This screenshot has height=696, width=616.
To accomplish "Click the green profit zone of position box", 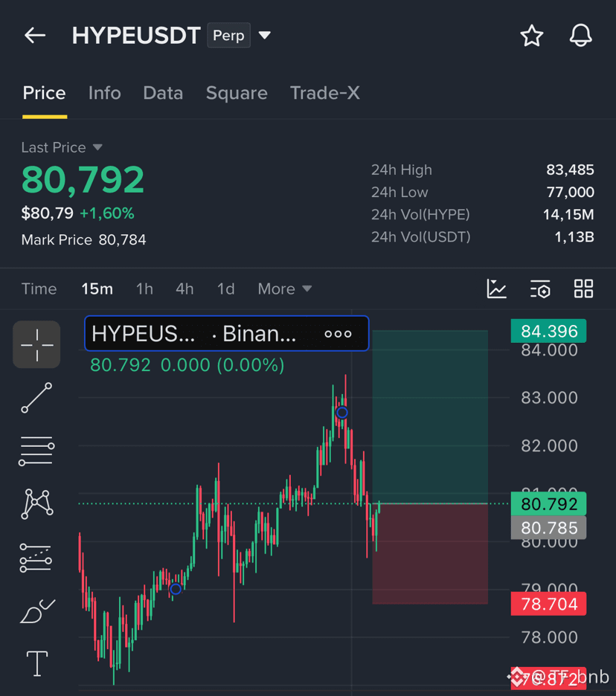I will coord(430,417).
